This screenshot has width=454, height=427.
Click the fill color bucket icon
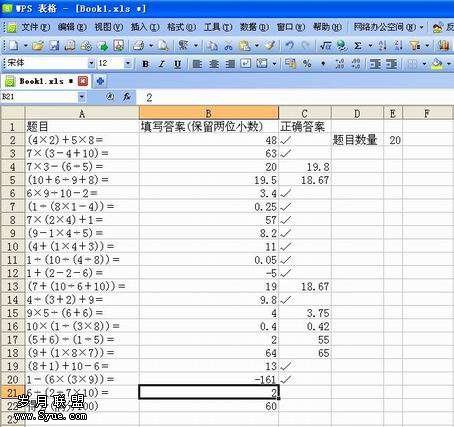pyautogui.click(x=437, y=64)
